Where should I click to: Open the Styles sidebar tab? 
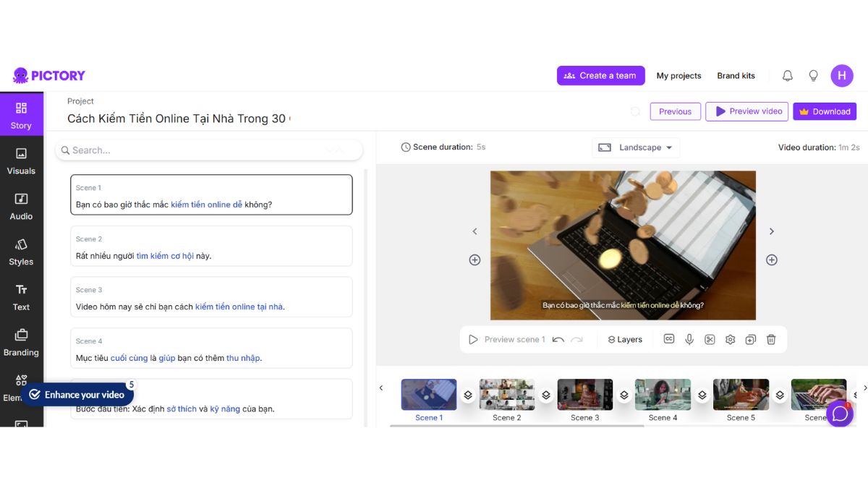coord(21,252)
